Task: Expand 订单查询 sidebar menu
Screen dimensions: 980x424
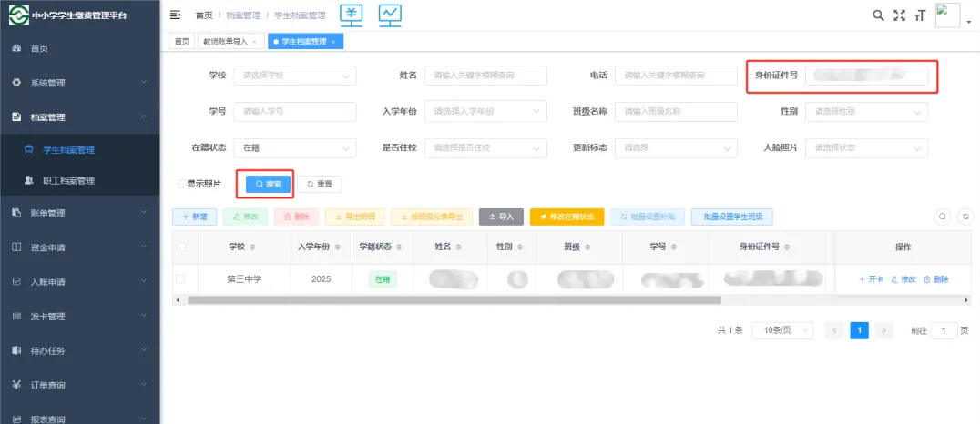Action: pos(80,385)
